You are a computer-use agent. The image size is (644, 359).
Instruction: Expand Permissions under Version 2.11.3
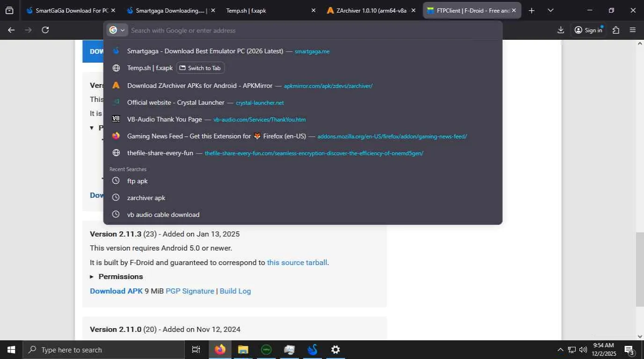117,276
